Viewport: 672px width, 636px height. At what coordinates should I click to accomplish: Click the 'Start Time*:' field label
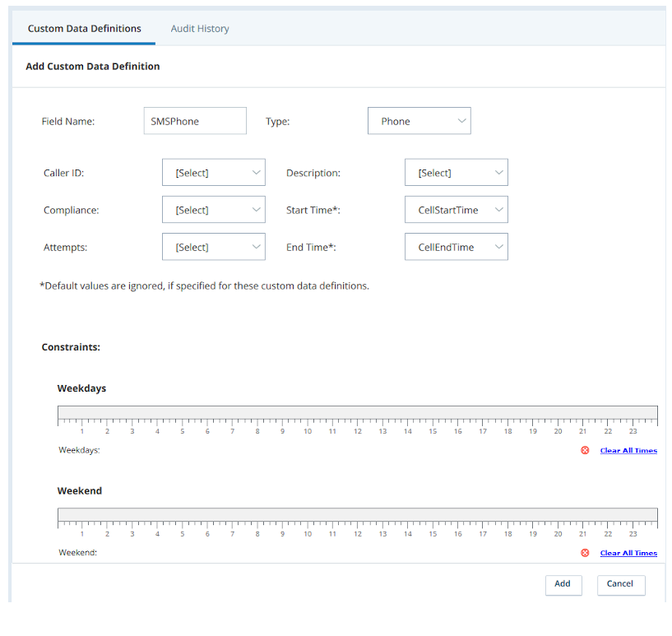tap(313, 210)
